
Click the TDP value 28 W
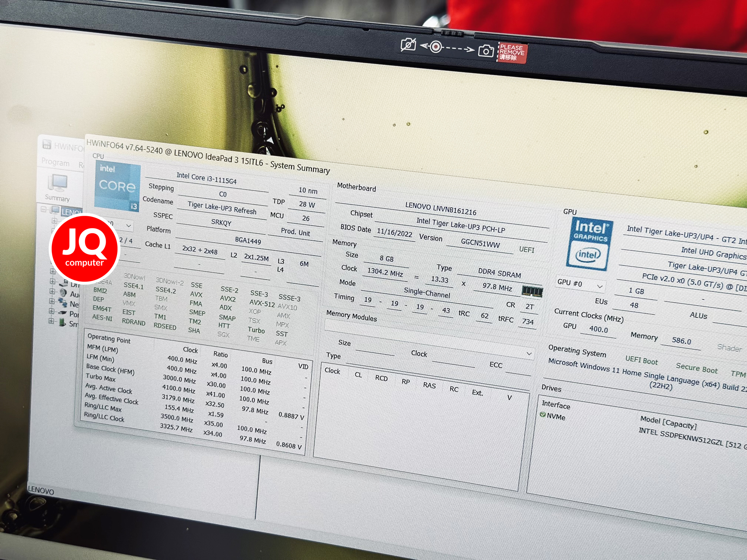pos(307,205)
